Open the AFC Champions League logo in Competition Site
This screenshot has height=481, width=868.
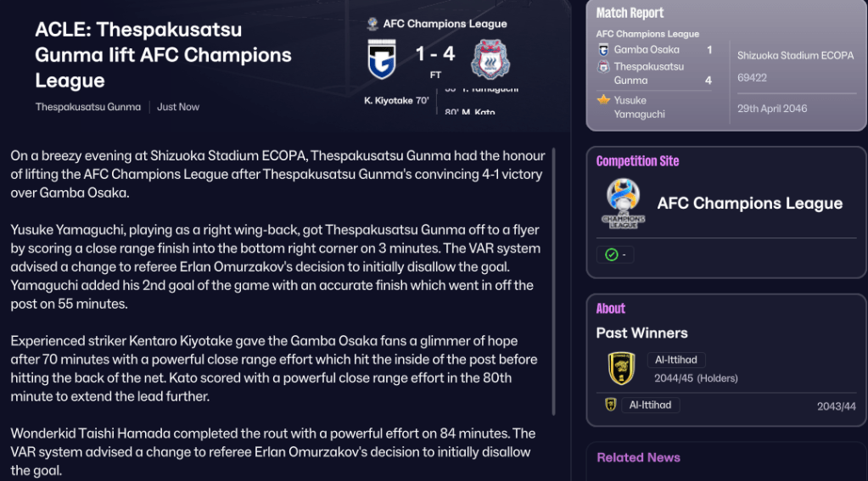click(x=624, y=204)
